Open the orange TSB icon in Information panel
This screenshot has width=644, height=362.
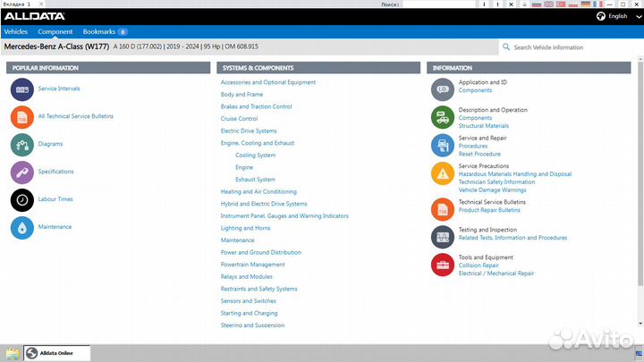443,209
